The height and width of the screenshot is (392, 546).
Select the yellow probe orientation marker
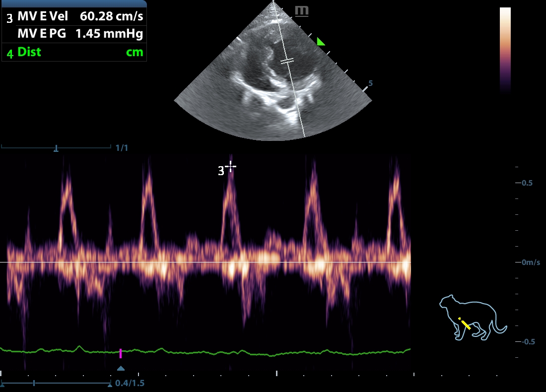coord(464,324)
